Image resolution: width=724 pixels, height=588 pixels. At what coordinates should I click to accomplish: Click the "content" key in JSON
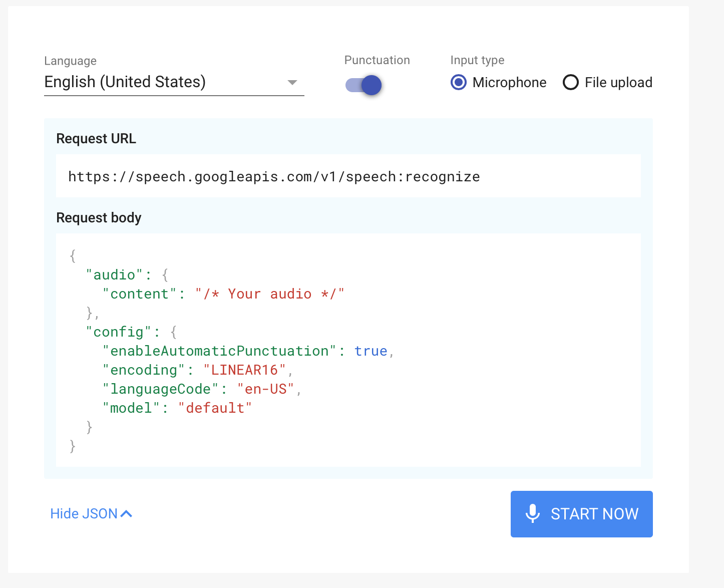[140, 294]
